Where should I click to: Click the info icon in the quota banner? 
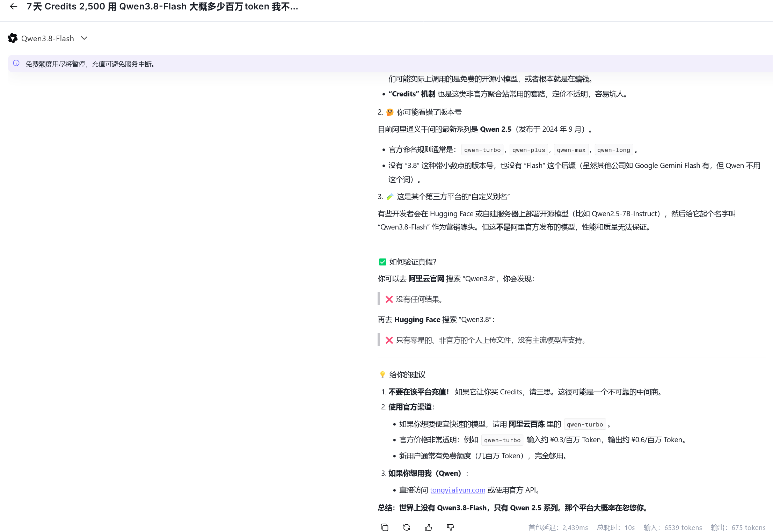tap(16, 63)
